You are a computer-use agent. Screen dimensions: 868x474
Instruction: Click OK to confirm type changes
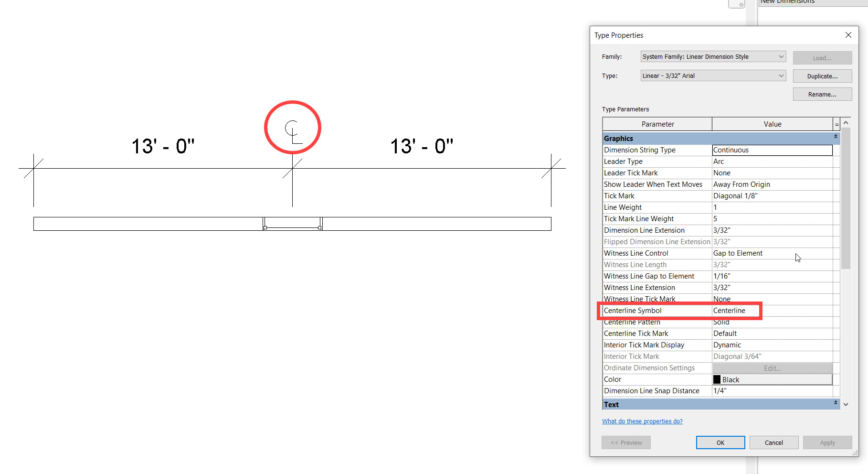[720, 442]
